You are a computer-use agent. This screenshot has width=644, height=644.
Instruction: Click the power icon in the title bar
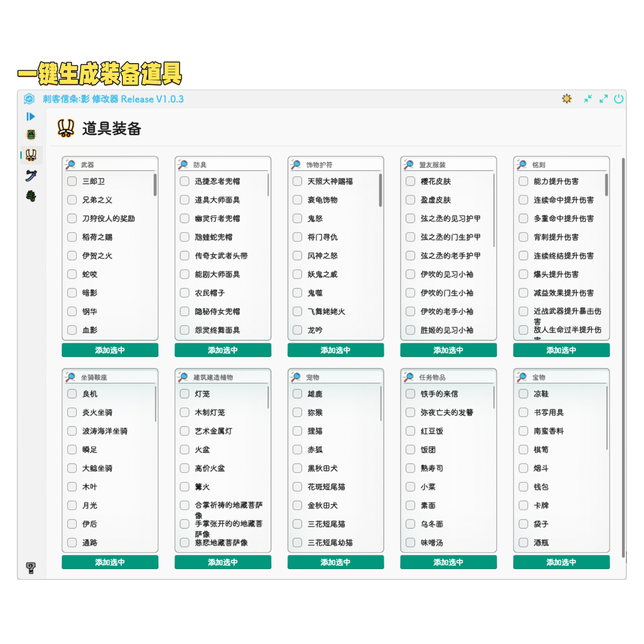click(x=619, y=99)
